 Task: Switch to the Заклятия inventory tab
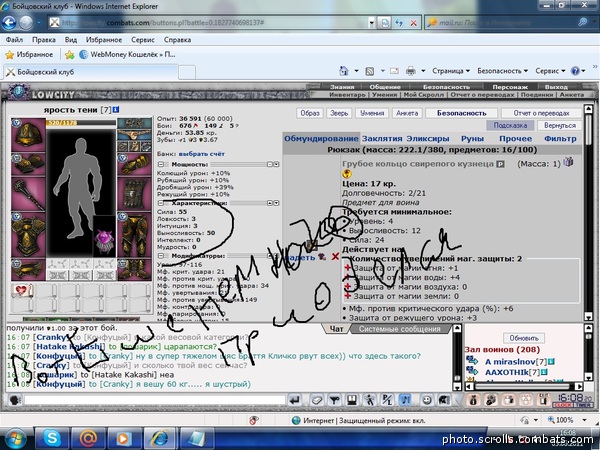382,139
